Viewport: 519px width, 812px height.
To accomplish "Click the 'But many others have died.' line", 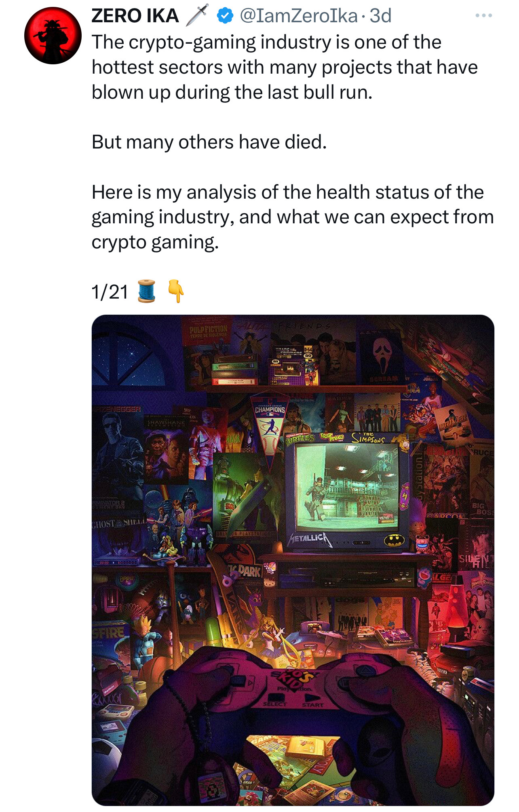I will pos(209,142).
